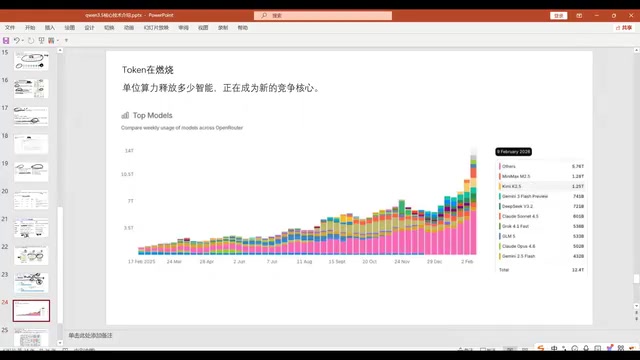Open the 设计 ribbon tab

89,28
